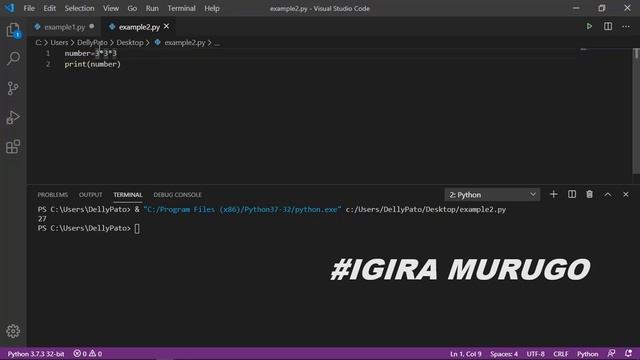
Task: Open the Manage gear settings icon
Action: (x=13, y=331)
